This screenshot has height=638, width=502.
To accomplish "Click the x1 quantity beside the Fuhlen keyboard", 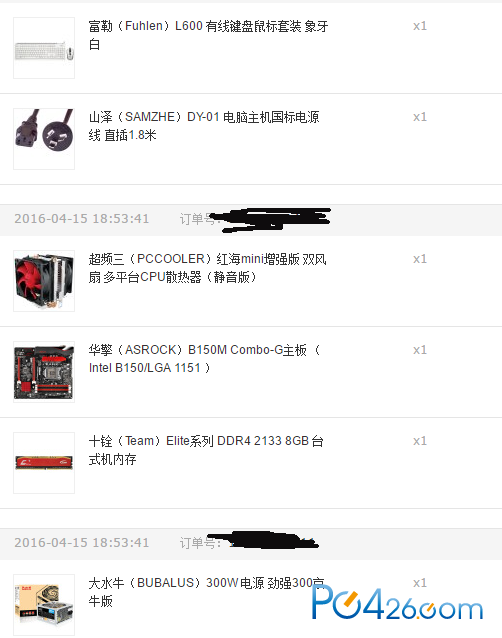I will pos(420,26).
